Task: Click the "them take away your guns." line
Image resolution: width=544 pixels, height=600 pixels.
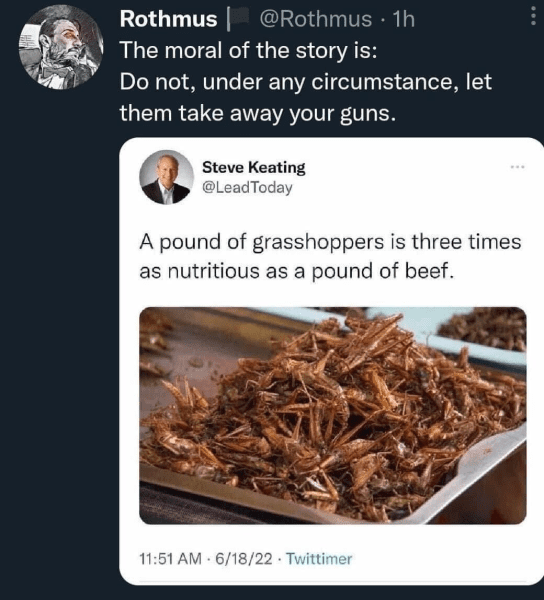Action: pos(257,113)
